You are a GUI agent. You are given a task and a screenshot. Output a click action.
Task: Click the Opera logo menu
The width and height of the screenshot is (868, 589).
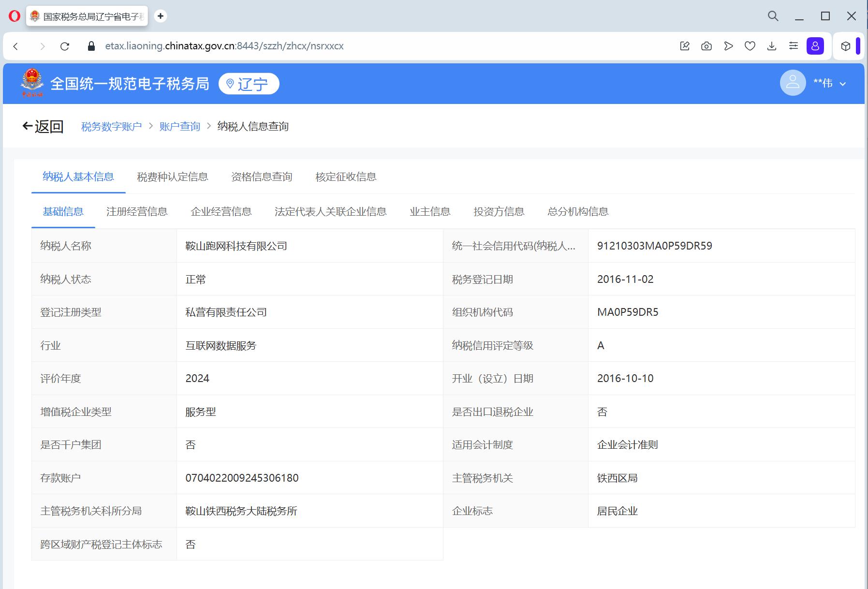[15, 16]
